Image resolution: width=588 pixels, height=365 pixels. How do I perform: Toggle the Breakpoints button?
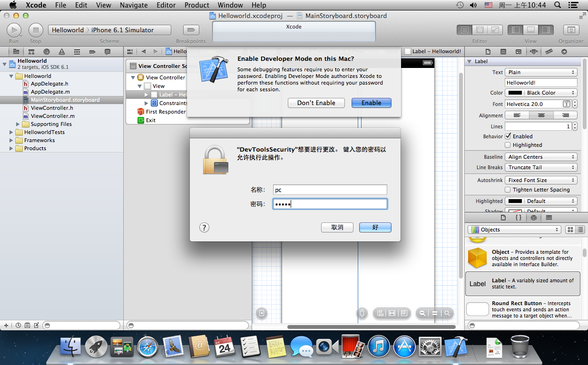tap(191, 30)
